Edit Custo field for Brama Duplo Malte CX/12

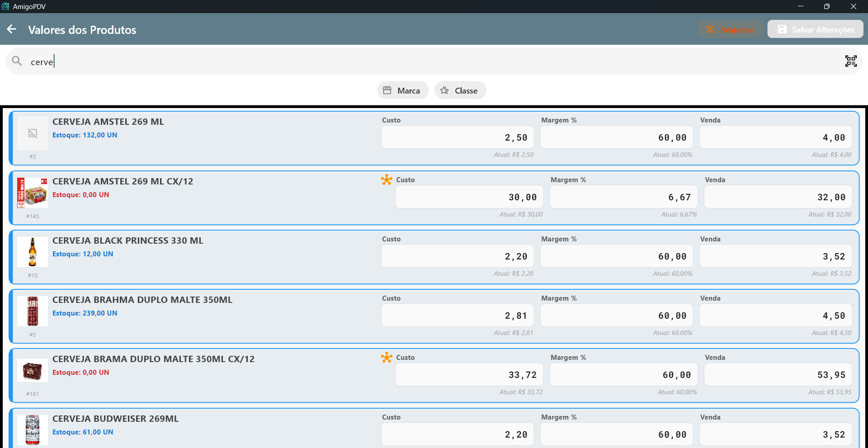[x=469, y=375]
